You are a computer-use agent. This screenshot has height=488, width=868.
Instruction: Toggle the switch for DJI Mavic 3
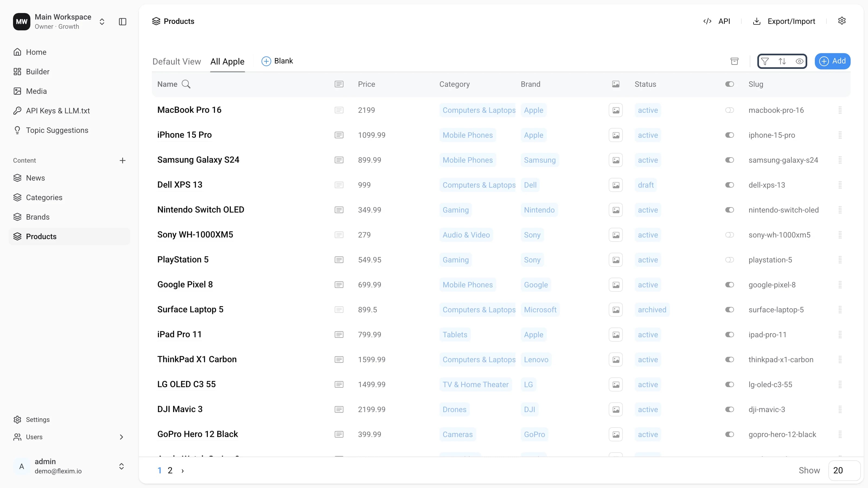729,409
